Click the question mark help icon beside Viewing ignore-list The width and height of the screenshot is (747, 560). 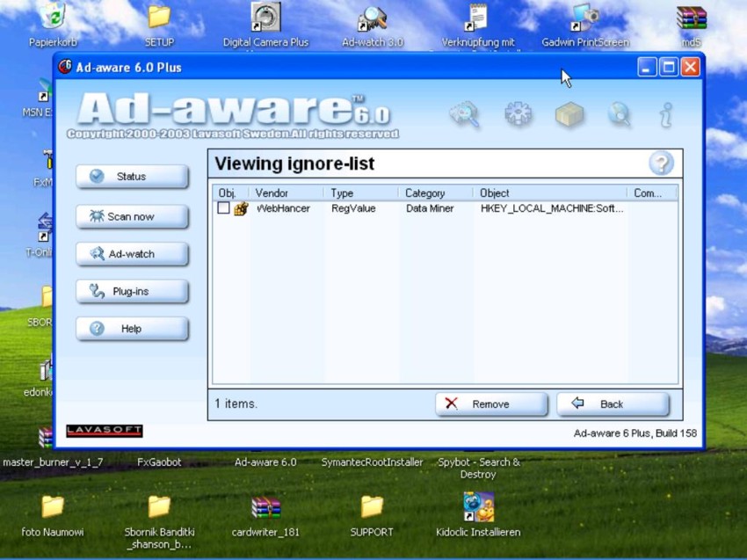pos(661,164)
